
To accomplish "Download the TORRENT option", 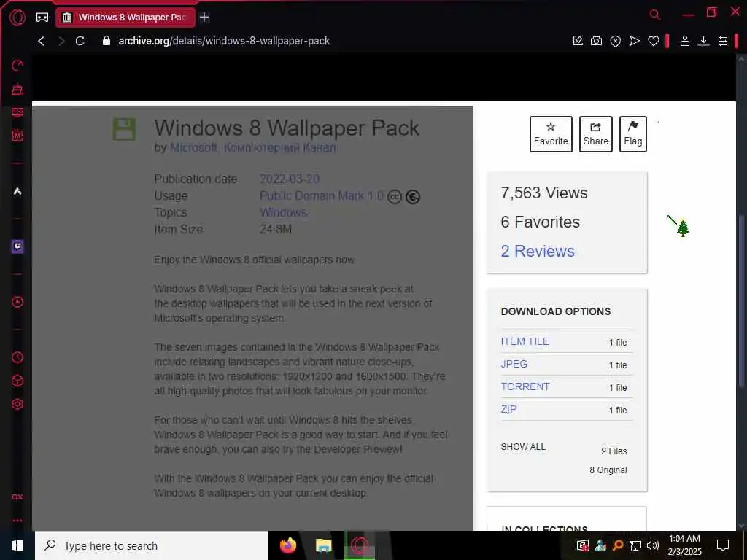I will 525,386.
